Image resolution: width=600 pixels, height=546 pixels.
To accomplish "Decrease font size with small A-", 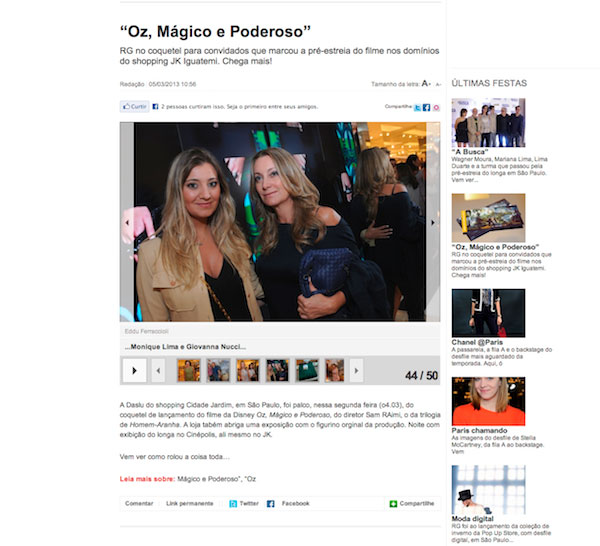I will (x=439, y=84).
